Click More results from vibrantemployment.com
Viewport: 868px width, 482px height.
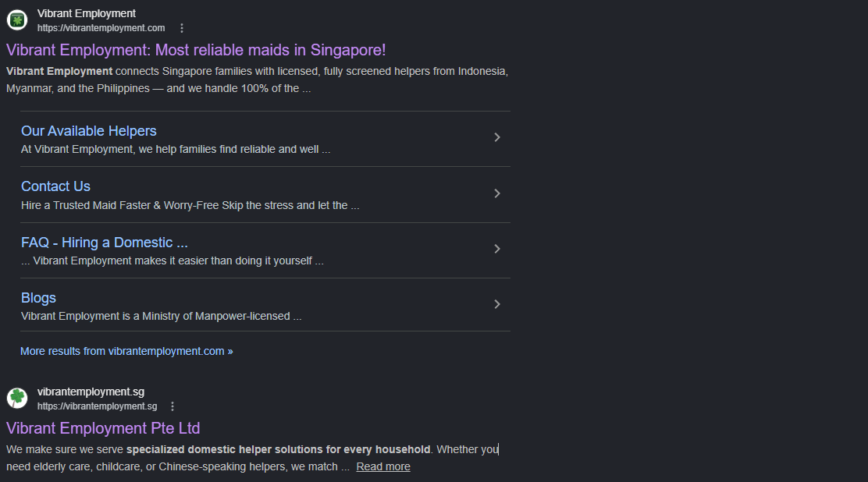(126, 352)
